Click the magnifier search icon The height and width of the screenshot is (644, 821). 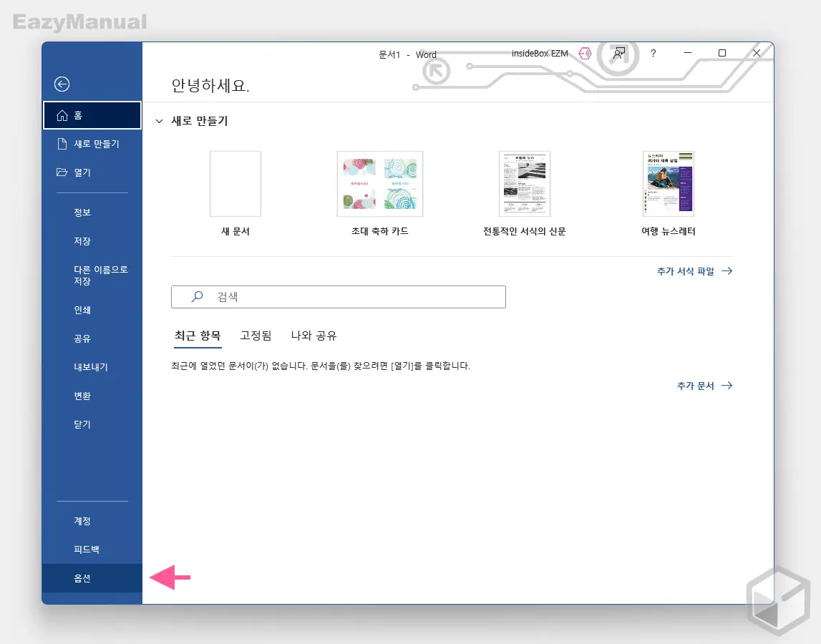197,297
